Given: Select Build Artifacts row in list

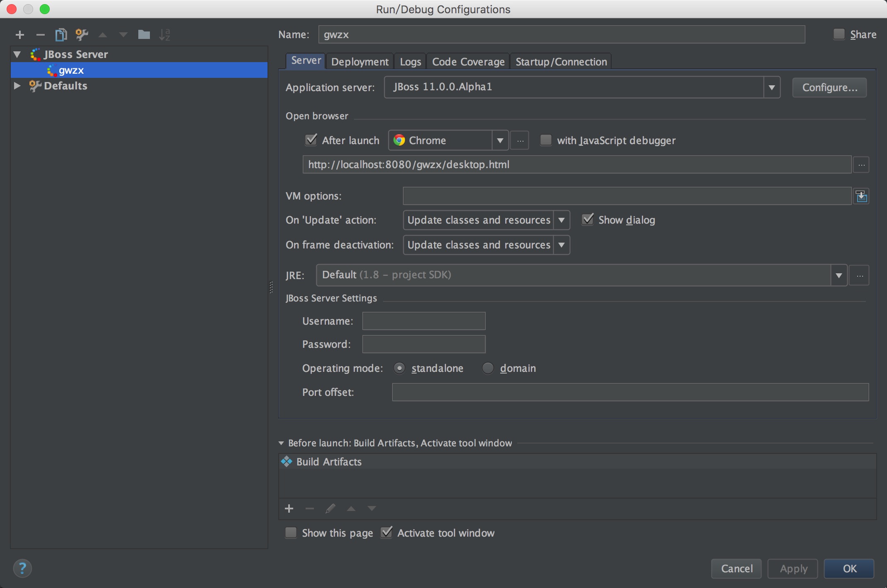Looking at the screenshot, I should pos(577,462).
